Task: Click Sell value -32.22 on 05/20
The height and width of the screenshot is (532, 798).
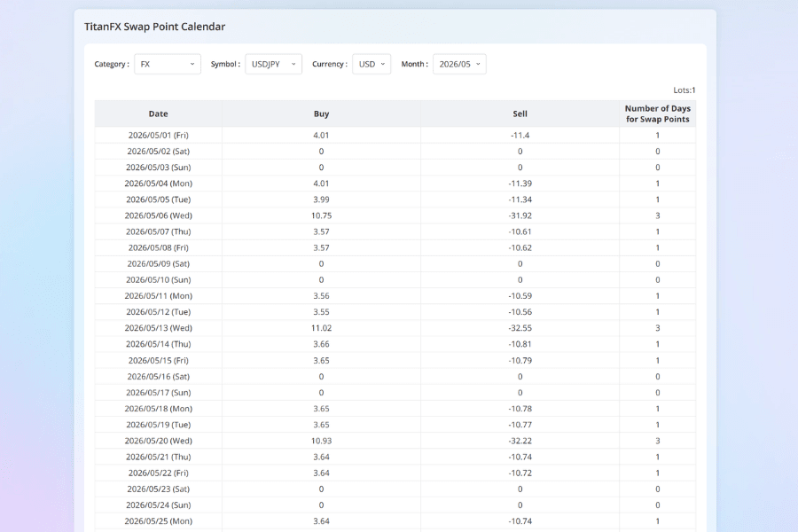Action: pyautogui.click(x=520, y=441)
